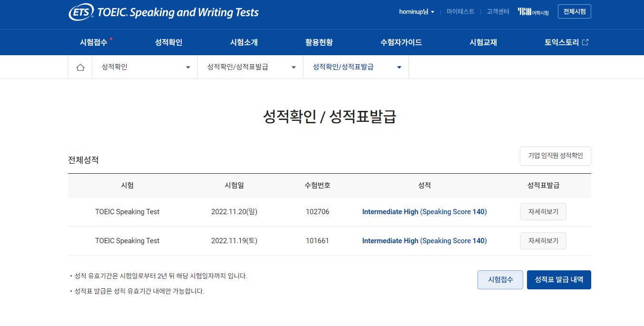The height and width of the screenshot is (326, 644).
Task: Click the external link icon beside 토익스토리
Action: 585,42
